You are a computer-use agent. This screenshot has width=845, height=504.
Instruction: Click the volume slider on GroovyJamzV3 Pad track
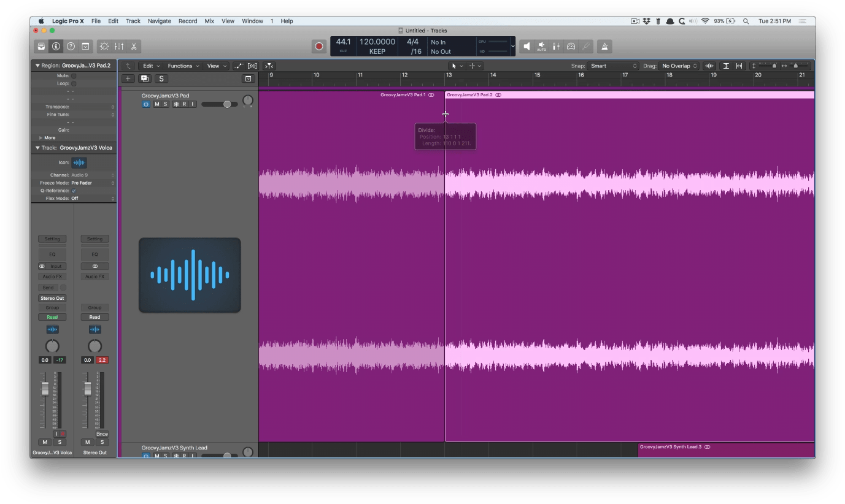(x=220, y=104)
